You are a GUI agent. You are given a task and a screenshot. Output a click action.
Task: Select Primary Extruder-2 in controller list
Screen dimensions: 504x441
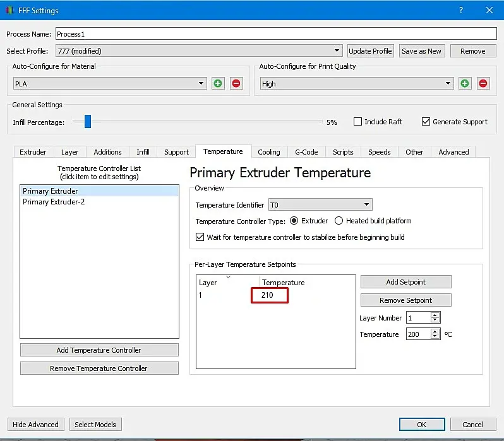[x=99, y=202]
